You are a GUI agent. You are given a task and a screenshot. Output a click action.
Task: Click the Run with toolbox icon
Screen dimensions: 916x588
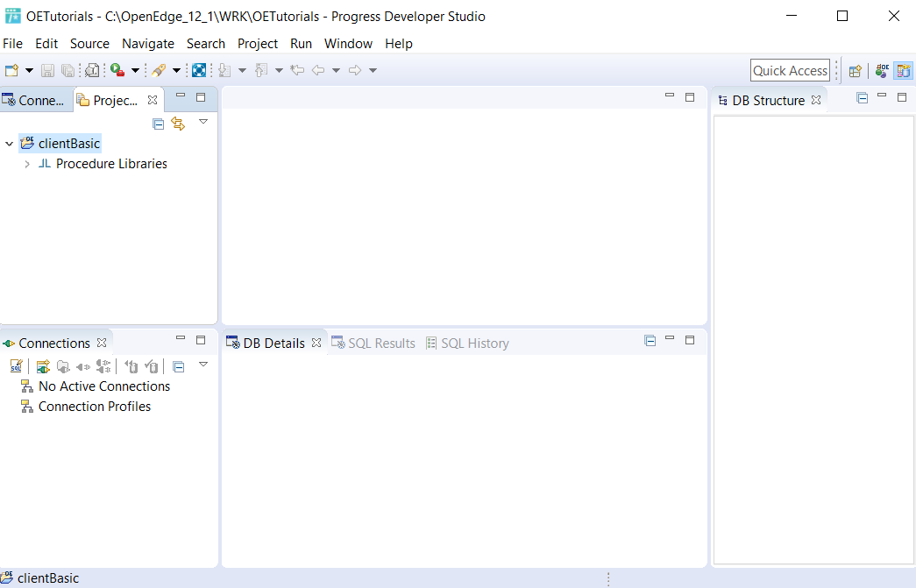[117, 70]
